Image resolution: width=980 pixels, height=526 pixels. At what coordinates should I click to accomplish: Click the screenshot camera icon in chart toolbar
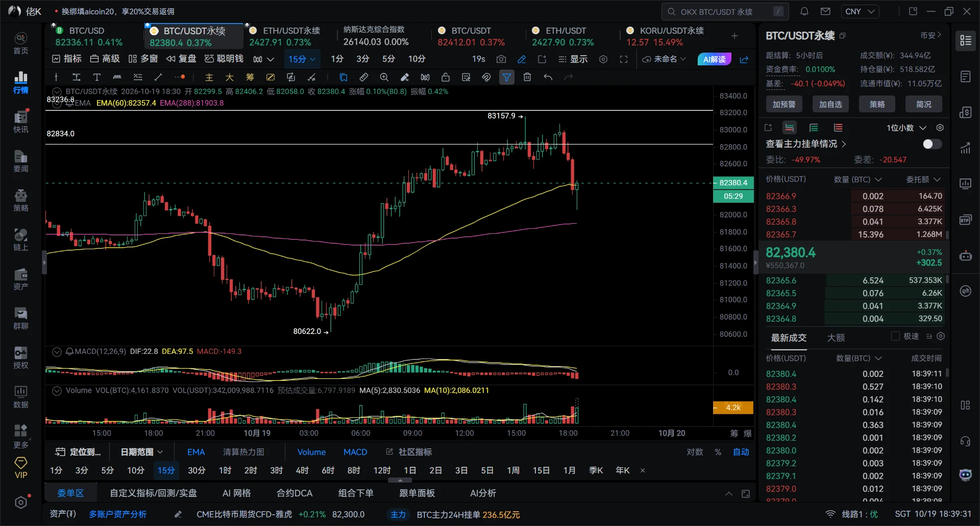(501, 59)
